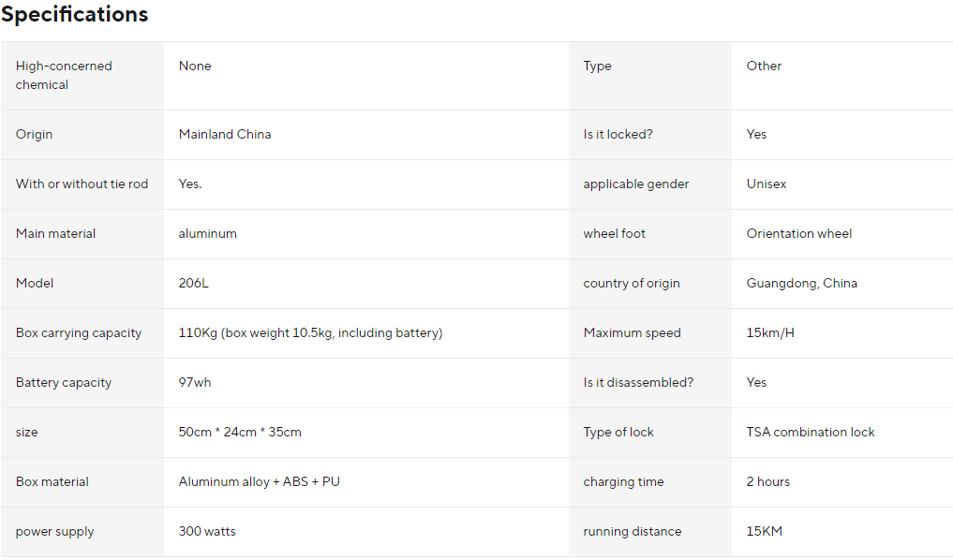This screenshot has width=953, height=560.
Task: Click the 50cm * 24cm * 35cm size value
Action: 240,432
